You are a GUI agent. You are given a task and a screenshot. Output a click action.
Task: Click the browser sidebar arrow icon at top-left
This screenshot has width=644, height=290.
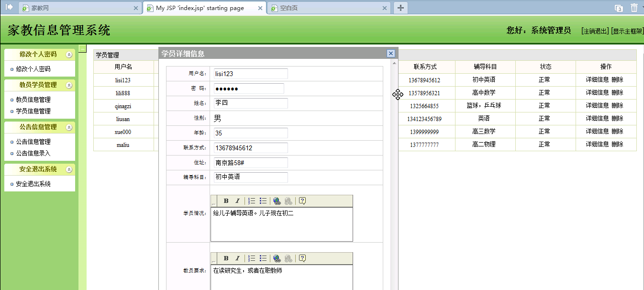coord(9,7)
